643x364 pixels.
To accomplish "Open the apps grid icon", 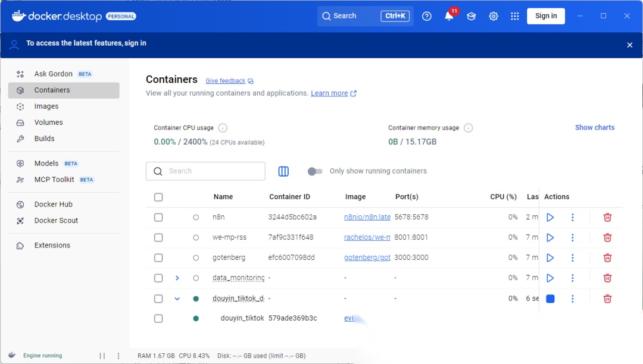I will (514, 16).
